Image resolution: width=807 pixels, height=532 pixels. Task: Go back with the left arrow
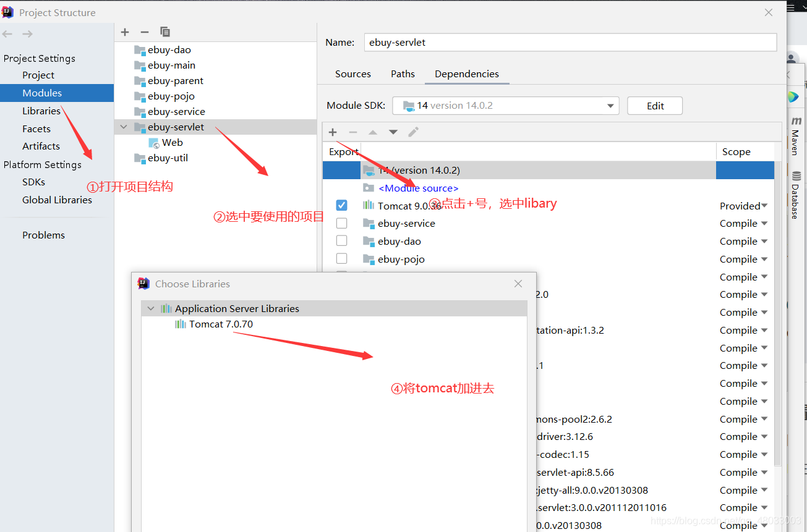7,34
